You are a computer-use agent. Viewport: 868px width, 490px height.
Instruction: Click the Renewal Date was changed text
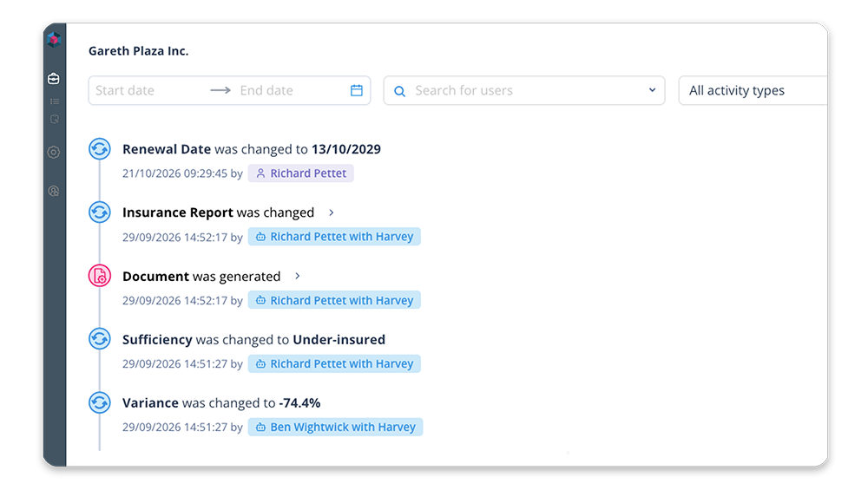click(252, 149)
